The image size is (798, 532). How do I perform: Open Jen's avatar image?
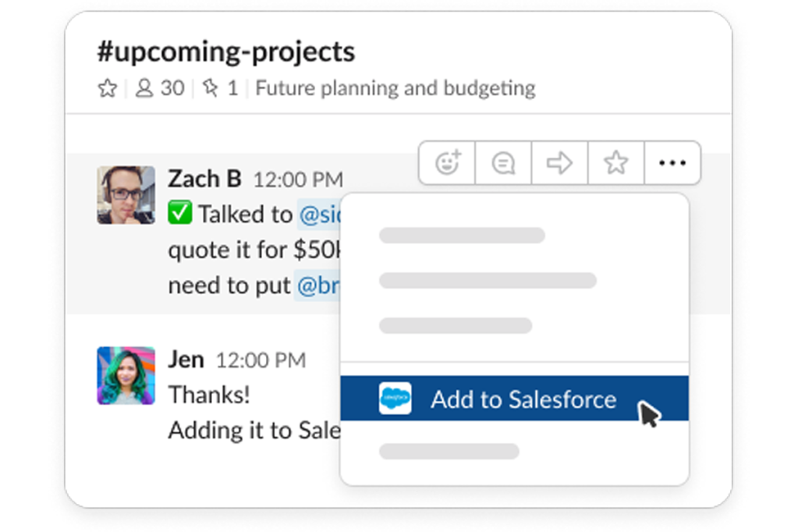click(126, 376)
